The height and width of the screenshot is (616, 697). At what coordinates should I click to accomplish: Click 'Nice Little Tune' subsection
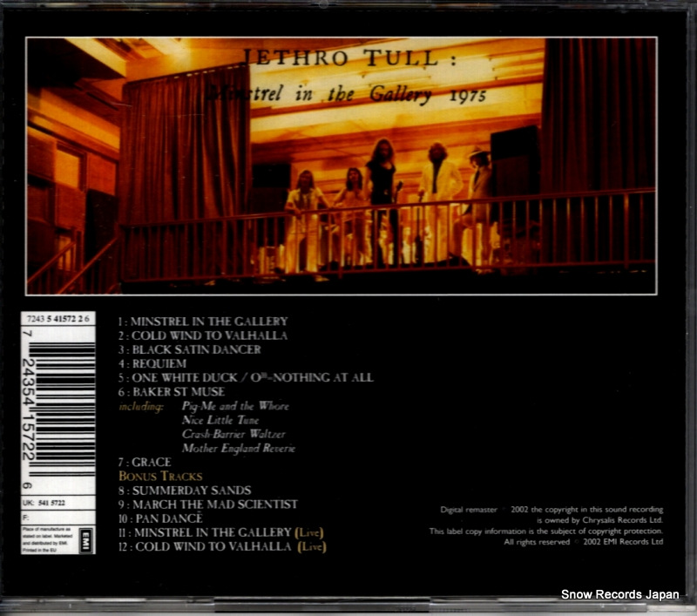[x=220, y=420]
